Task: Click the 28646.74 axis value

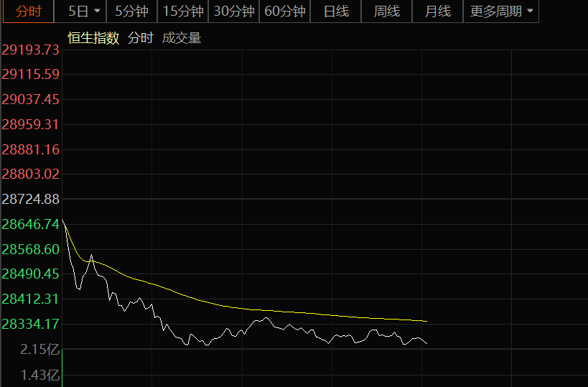Action: [30, 224]
